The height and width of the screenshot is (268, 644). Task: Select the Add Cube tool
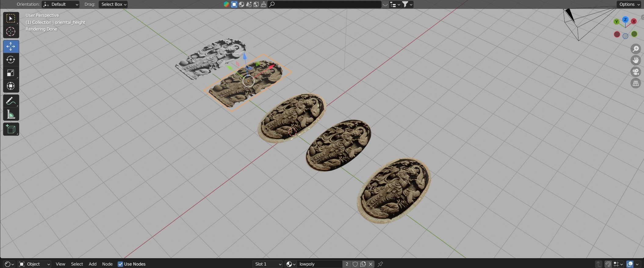click(11, 129)
